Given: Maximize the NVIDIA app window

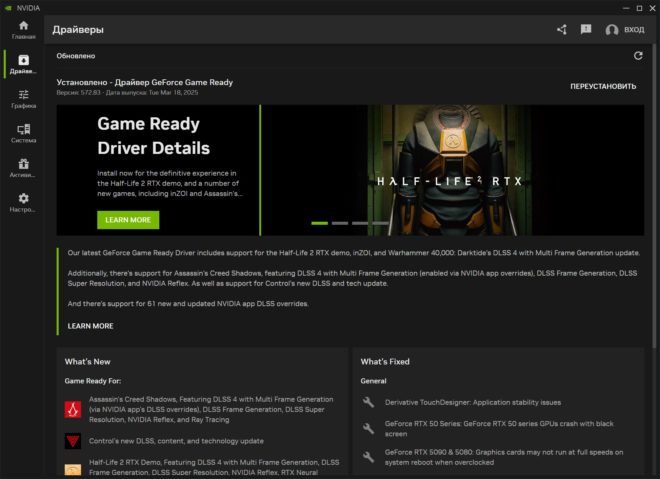Looking at the screenshot, I should tap(639, 8).
